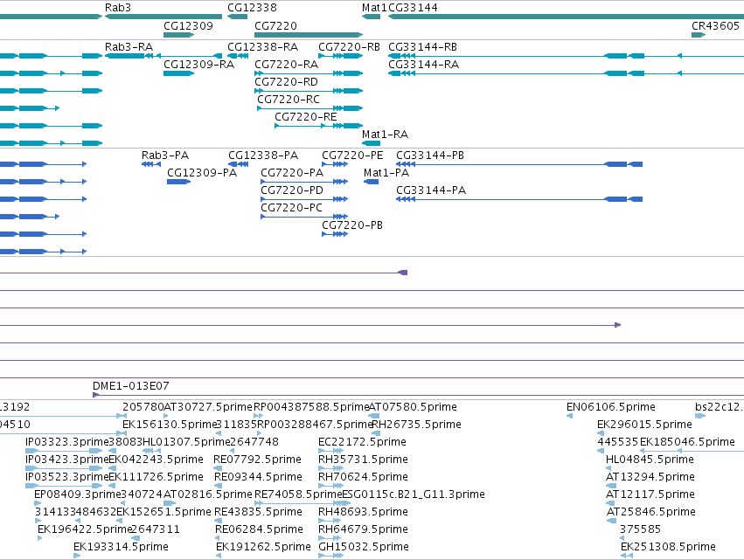
Task: Select the Rab3 gene label
Action: coord(118,8)
